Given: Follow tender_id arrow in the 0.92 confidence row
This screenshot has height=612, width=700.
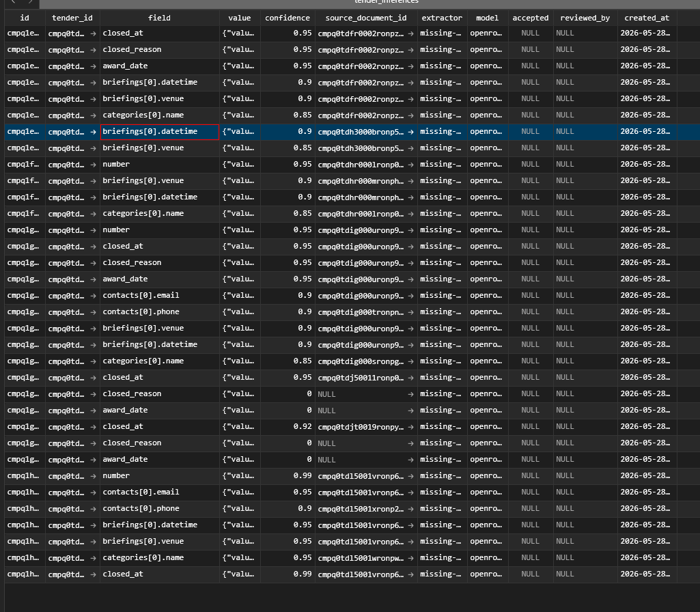Looking at the screenshot, I should [x=93, y=427].
